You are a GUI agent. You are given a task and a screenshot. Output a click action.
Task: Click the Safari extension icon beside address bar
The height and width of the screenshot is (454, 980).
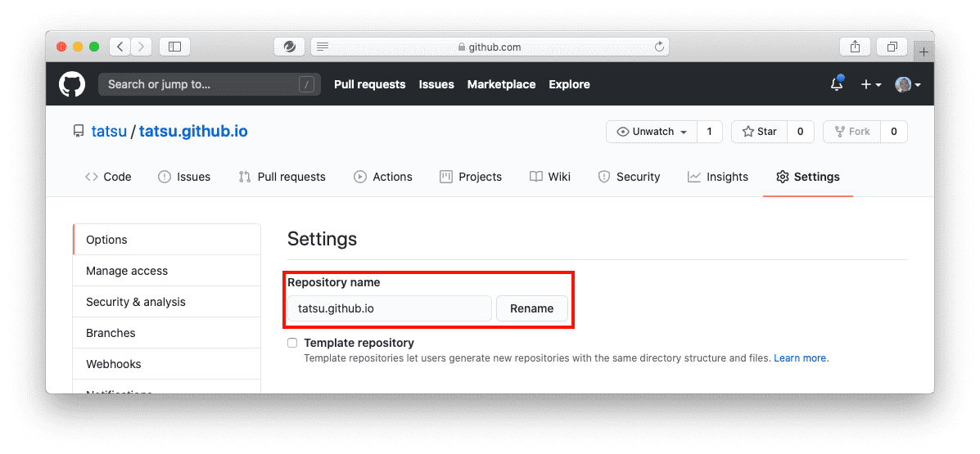coord(290,47)
